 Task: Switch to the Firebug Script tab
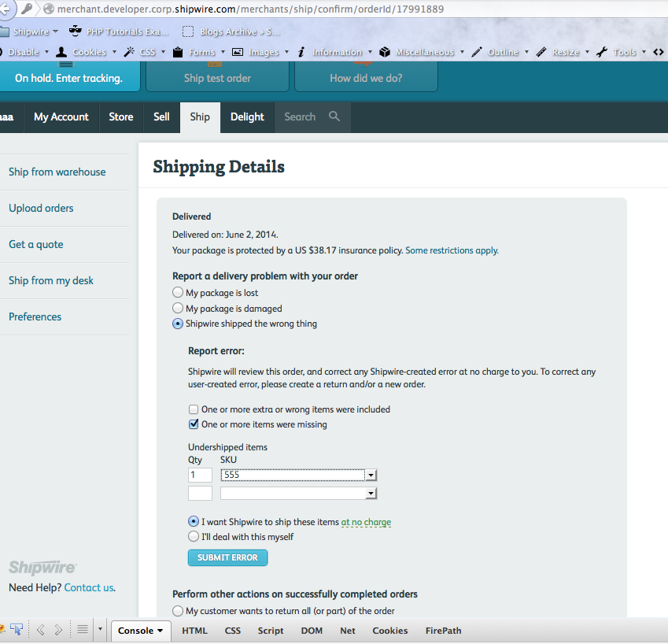(x=271, y=631)
